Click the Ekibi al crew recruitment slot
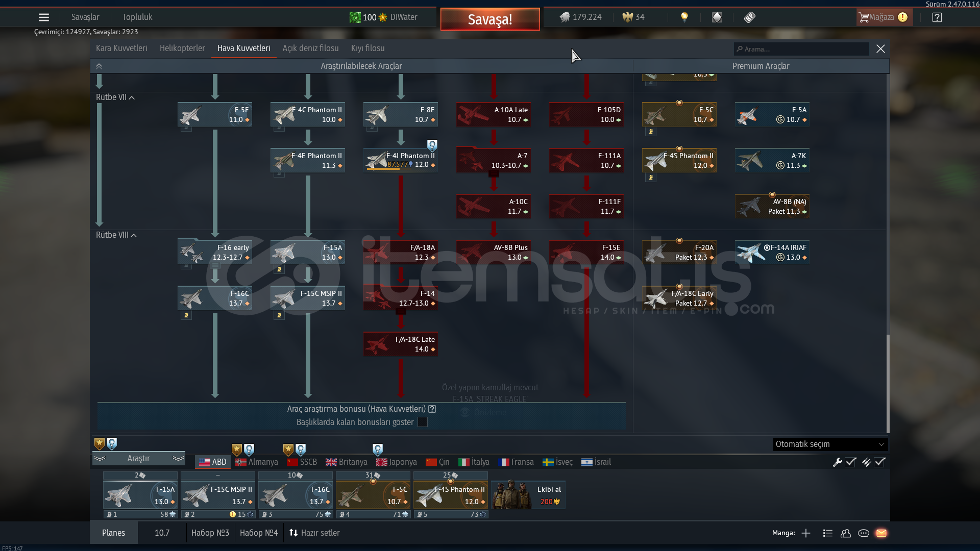Screen dimensions: 980x551 528,495
